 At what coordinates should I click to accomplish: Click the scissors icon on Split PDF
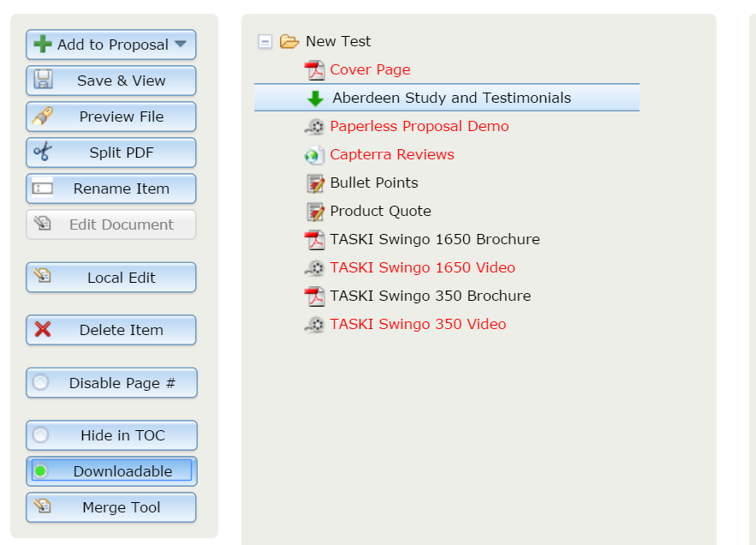(43, 152)
